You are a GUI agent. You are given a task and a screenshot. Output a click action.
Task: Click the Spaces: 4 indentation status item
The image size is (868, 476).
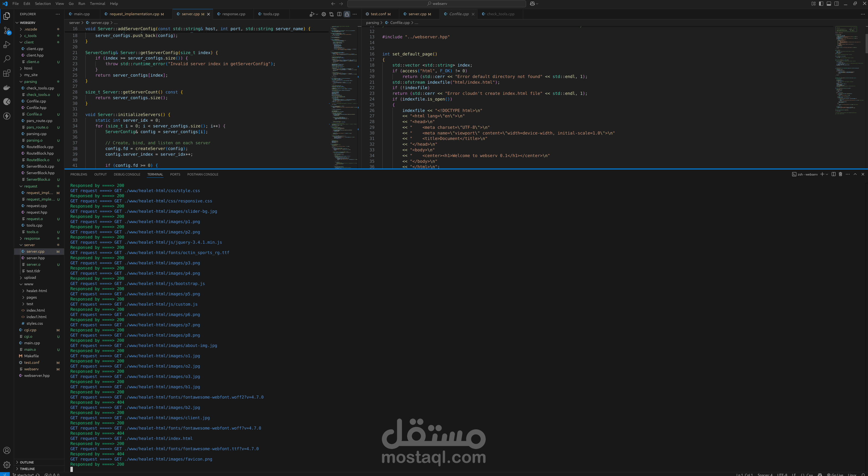[765, 474]
